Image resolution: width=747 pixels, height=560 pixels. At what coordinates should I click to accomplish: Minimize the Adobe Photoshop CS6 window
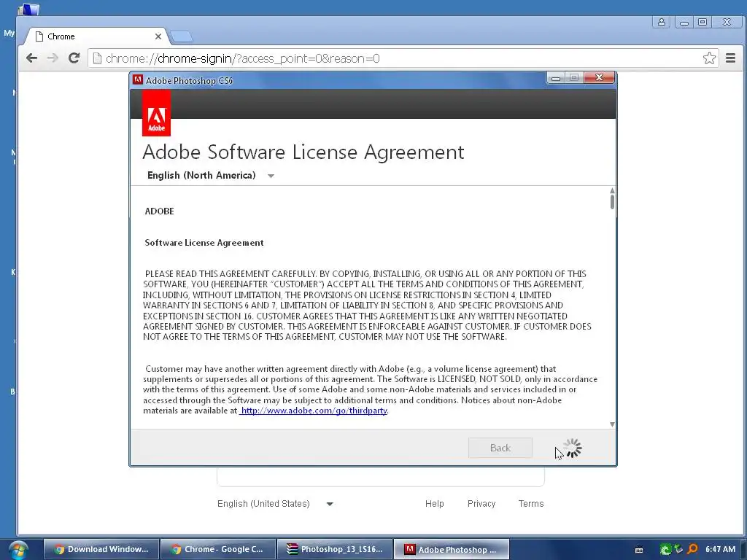555,77
